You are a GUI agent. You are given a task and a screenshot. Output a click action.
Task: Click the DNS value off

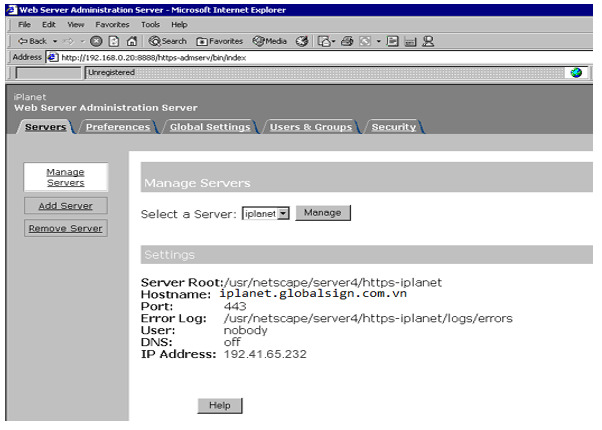click(x=232, y=342)
